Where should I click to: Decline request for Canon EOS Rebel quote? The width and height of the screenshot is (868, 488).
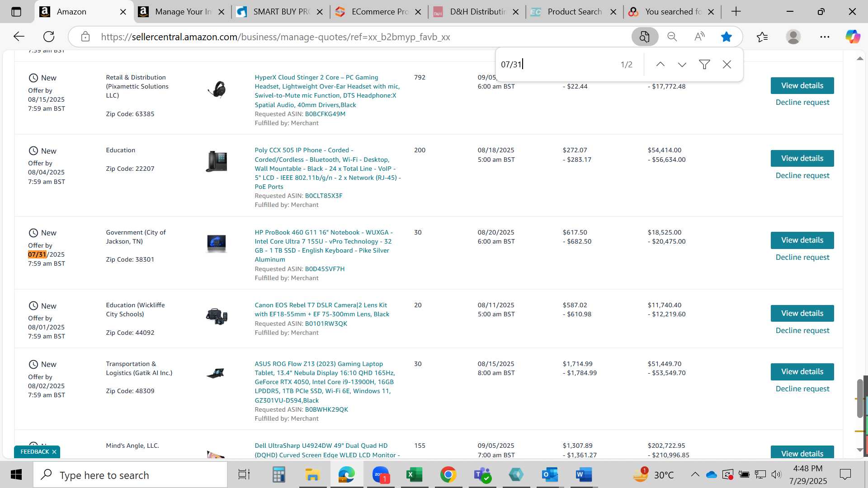click(x=802, y=330)
